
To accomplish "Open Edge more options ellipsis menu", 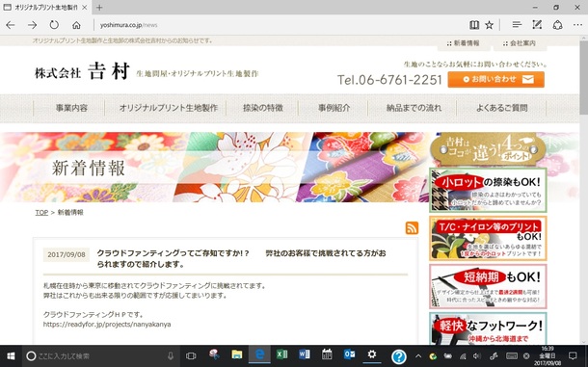I will 577,25.
